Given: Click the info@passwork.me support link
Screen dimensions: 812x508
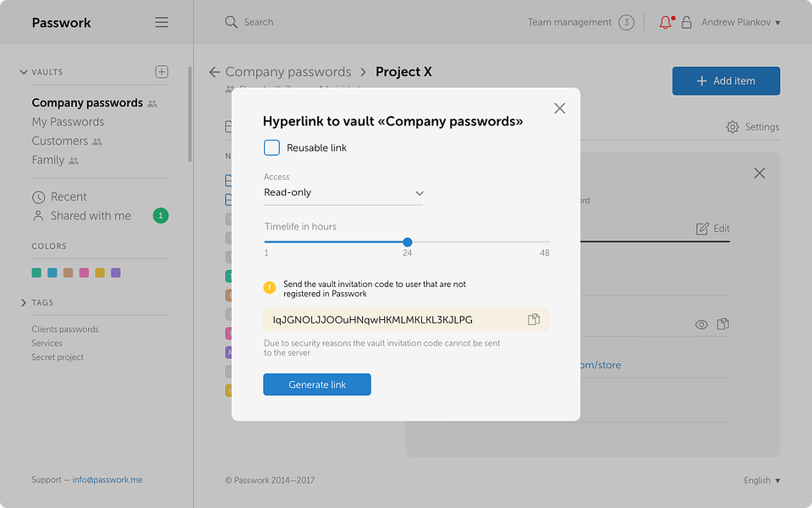Looking at the screenshot, I should tap(107, 480).
